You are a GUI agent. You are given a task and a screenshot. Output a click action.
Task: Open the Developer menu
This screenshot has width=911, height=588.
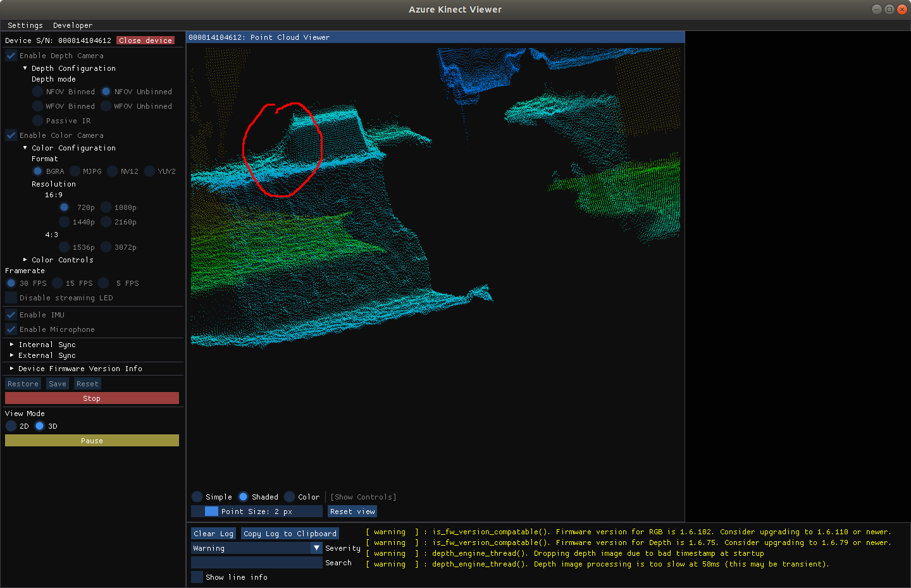(x=73, y=25)
